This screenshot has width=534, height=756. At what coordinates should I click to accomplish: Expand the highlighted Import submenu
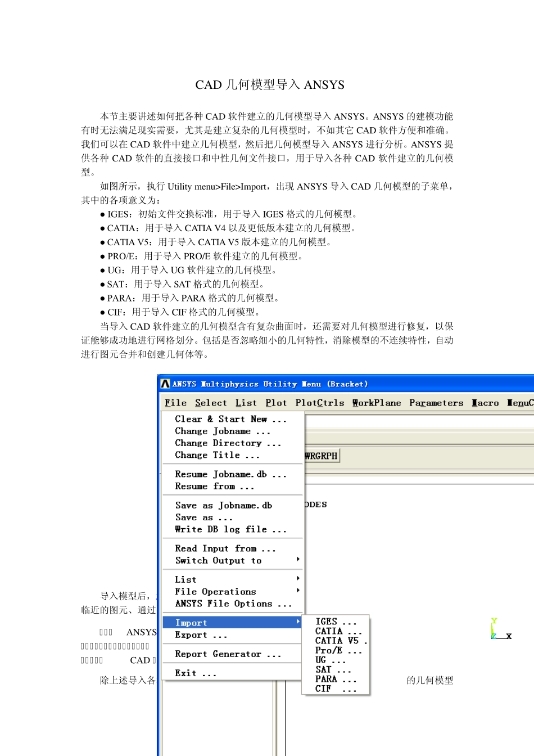pos(233,623)
